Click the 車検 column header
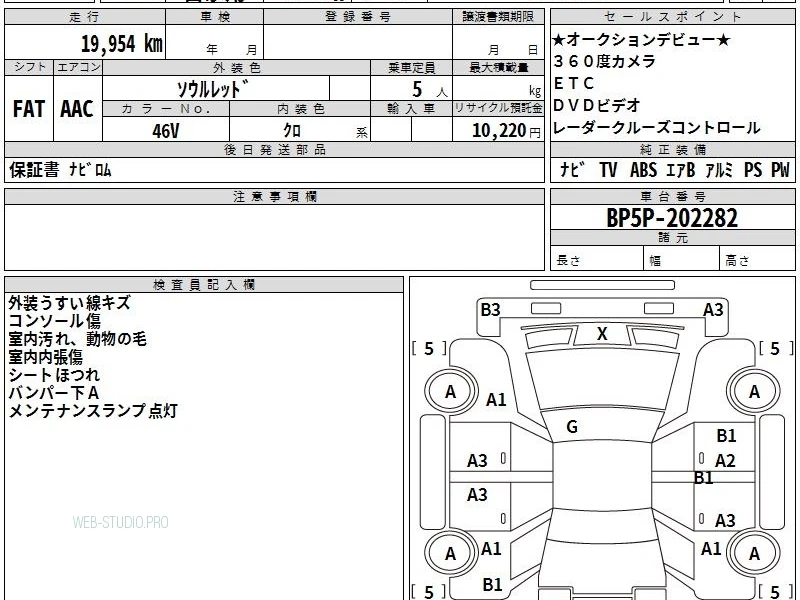This screenshot has width=800, height=600. tap(215, 17)
